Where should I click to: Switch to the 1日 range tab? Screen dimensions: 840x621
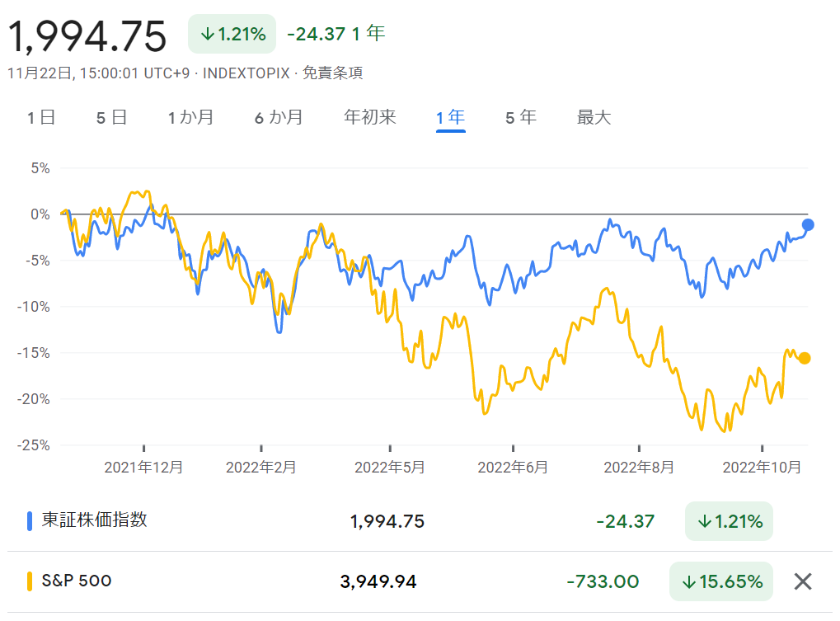pos(41,117)
